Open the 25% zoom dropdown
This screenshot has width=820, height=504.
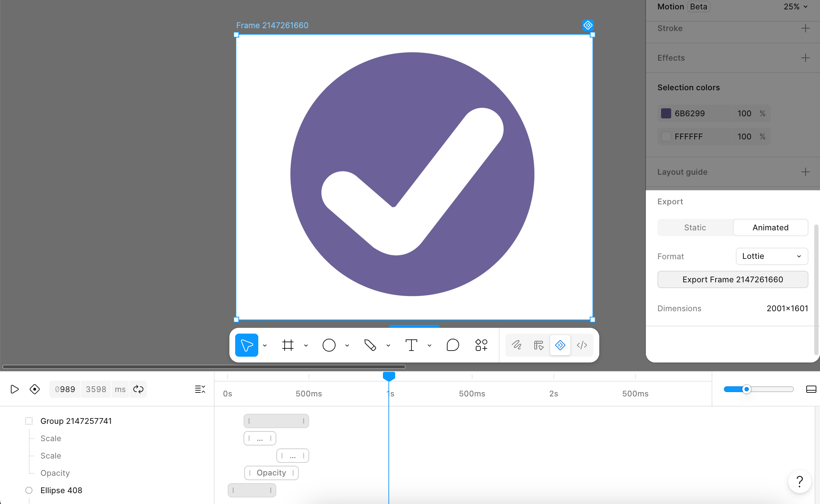click(x=795, y=6)
